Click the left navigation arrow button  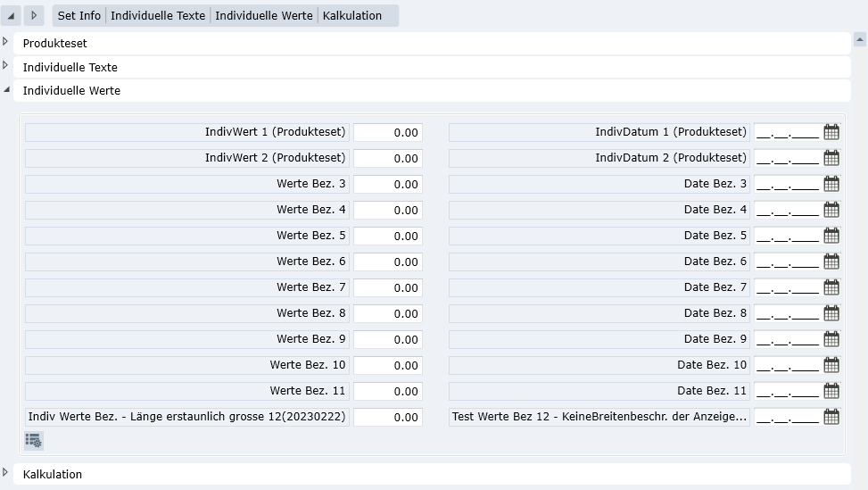12,16
